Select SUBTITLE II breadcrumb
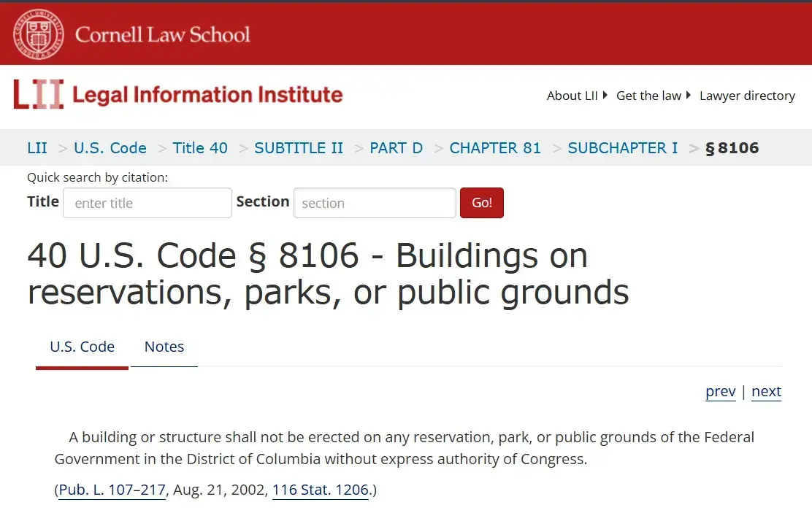Screen dimensions: 812x513 [x=299, y=148]
